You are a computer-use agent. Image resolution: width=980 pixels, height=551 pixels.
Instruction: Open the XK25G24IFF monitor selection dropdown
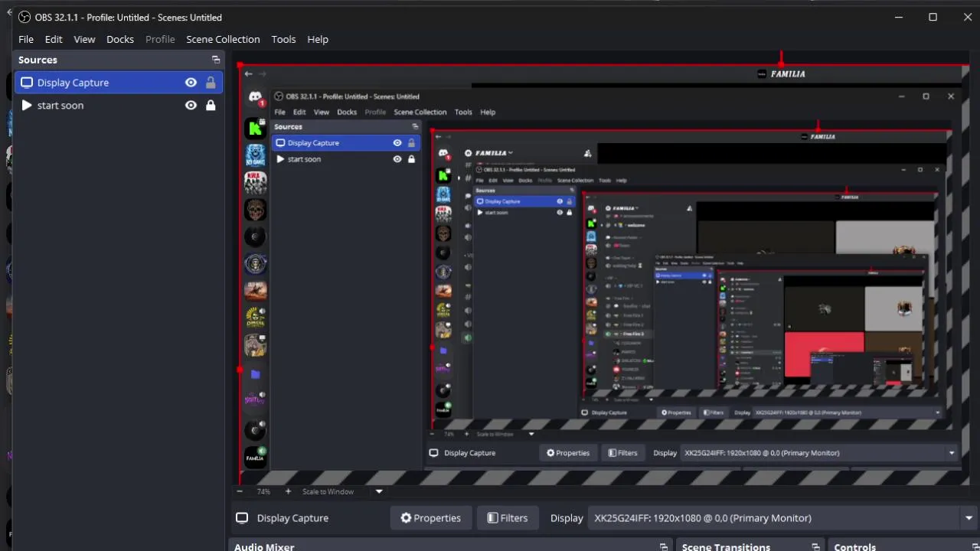coord(783,518)
